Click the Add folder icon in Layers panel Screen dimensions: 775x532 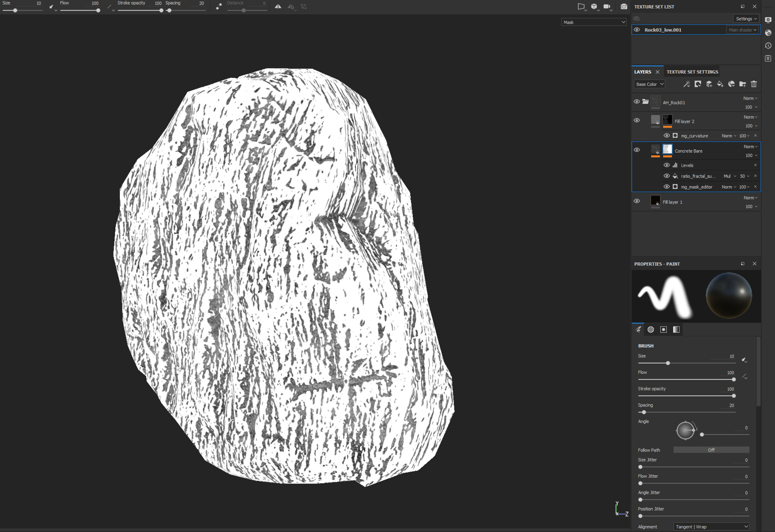point(742,84)
